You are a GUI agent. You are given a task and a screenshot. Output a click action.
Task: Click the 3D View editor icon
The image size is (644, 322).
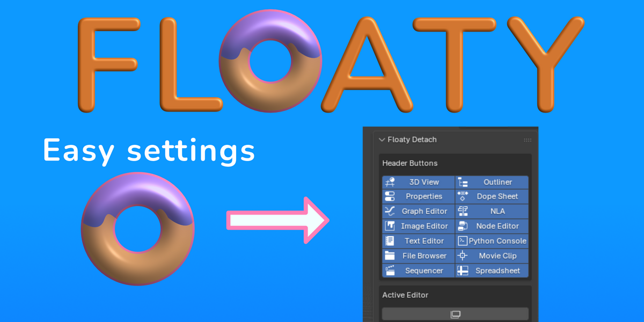tap(390, 182)
